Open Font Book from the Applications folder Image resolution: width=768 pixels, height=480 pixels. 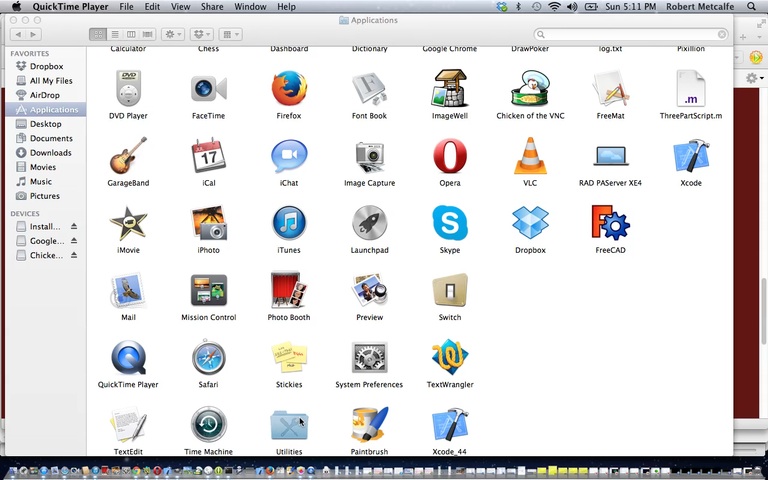369,89
